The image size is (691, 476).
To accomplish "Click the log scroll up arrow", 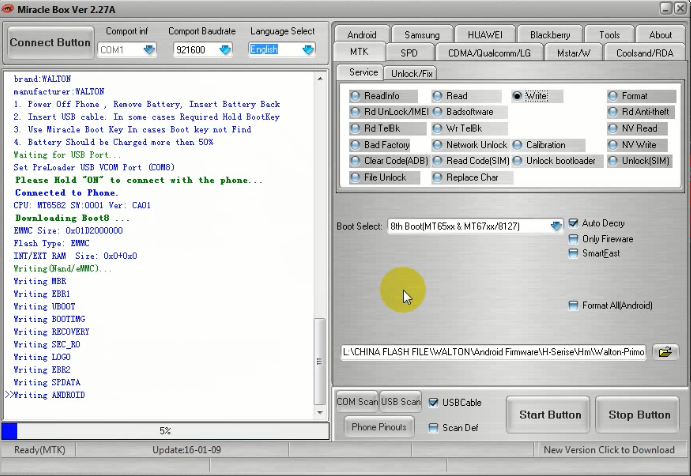I will coord(320,79).
